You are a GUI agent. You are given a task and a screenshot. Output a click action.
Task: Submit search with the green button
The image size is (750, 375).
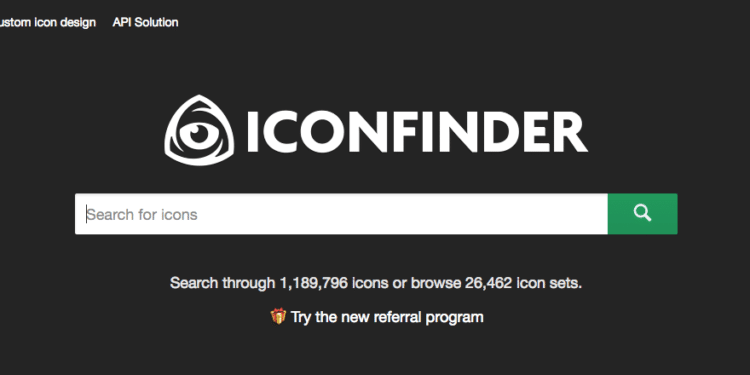click(x=642, y=214)
